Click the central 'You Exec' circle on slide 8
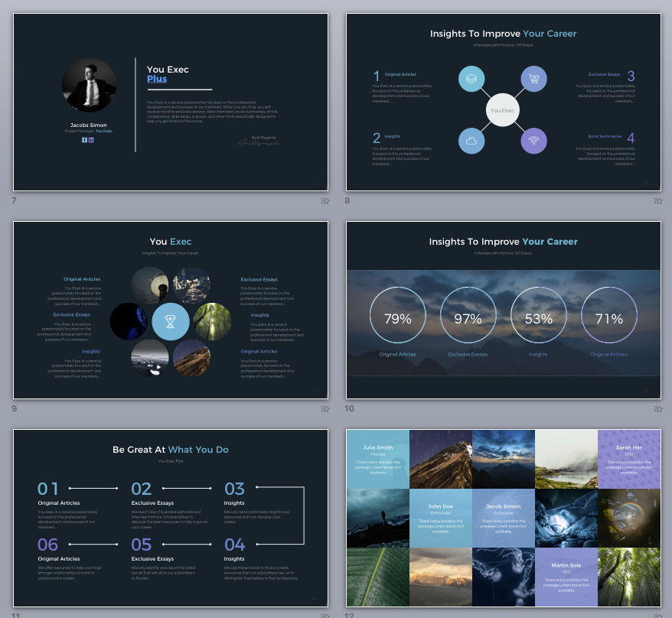Viewport: 672px width, 618px height. [x=502, y=110]
